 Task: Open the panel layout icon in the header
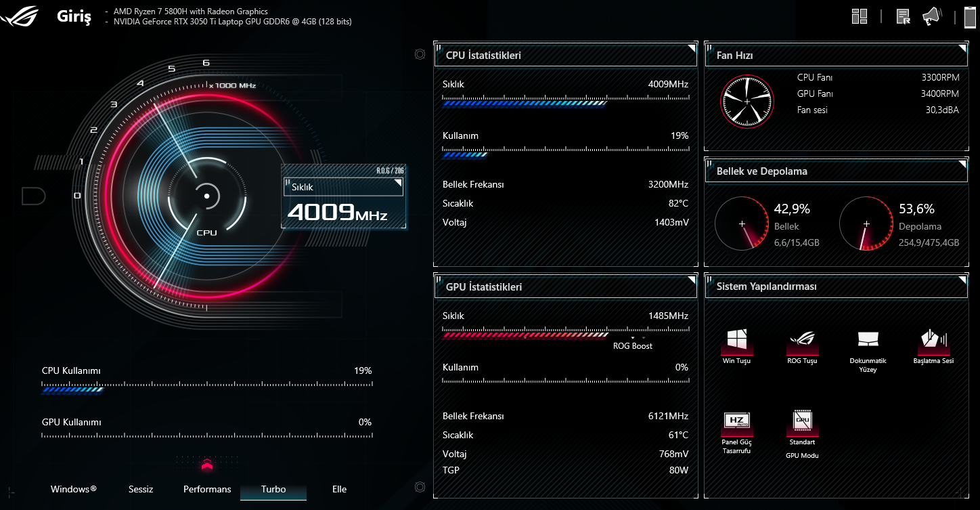pos(860,16)
